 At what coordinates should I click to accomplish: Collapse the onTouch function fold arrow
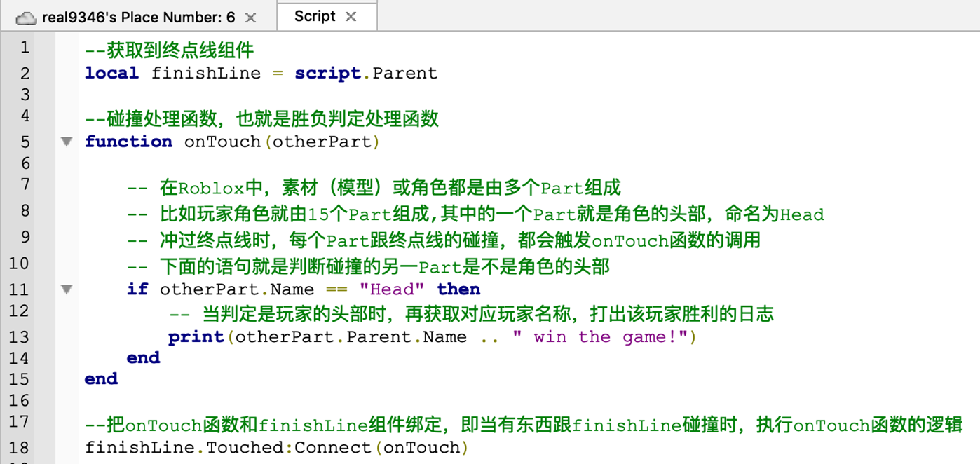[x=67, y=142]
